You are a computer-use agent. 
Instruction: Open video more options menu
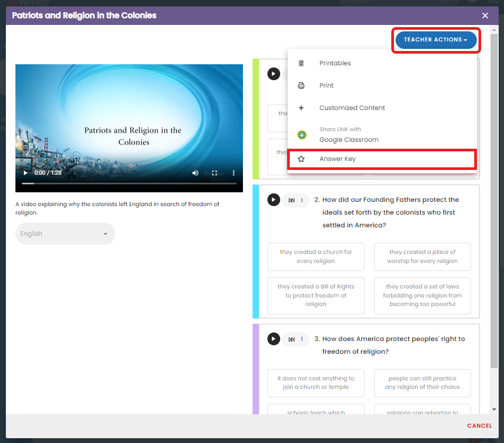click(233, 173)
